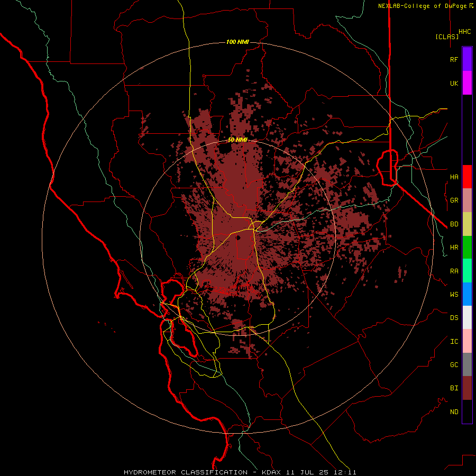Click the HHC product code label
This screenshot has height=476, width=476.
coord(464,32)
